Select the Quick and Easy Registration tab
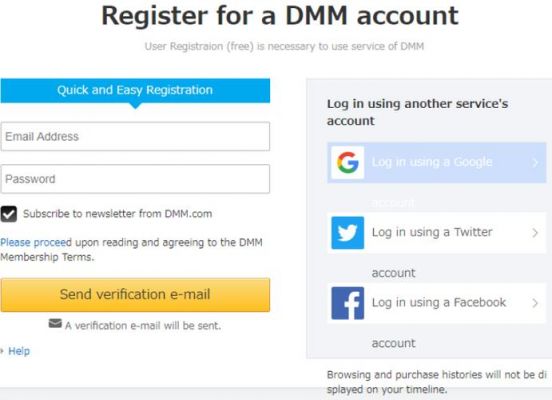Image resolution: width=552 pixels, height=400 pixels. tap(135, 90)
